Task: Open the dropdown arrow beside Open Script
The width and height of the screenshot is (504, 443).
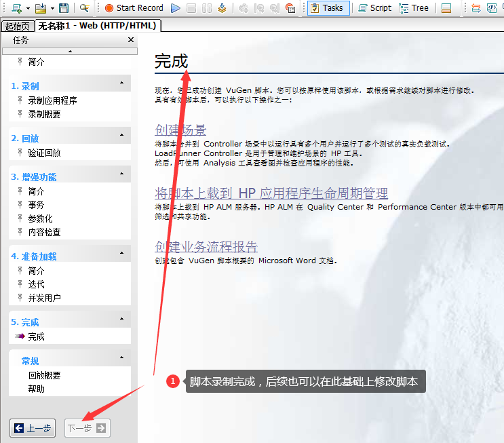Action: click(52, 8)
